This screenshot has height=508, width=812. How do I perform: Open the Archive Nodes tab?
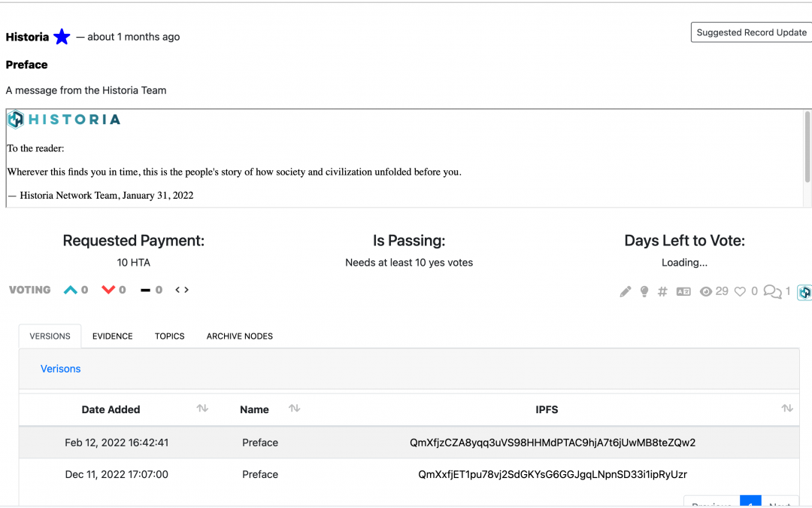(240, 336)
